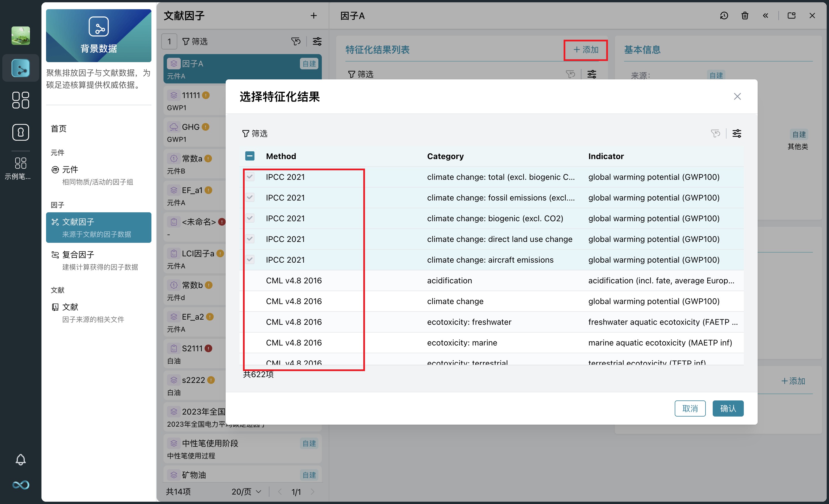This screenshot has height=504, width=829.
Task: Open column settings icon in dialog
Action: [737, 133]
